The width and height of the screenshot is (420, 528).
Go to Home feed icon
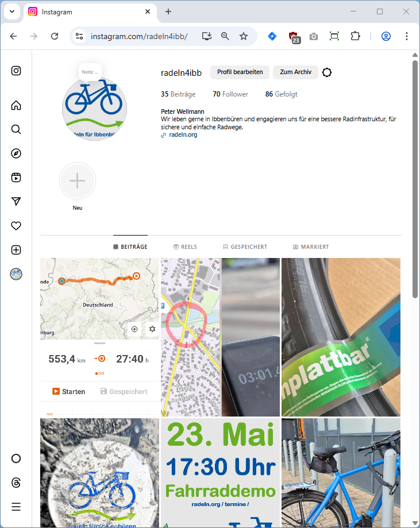point(16,105)
